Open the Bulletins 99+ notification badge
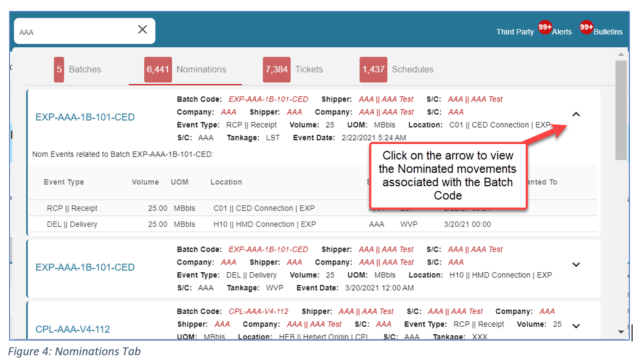 click(586, 28)
